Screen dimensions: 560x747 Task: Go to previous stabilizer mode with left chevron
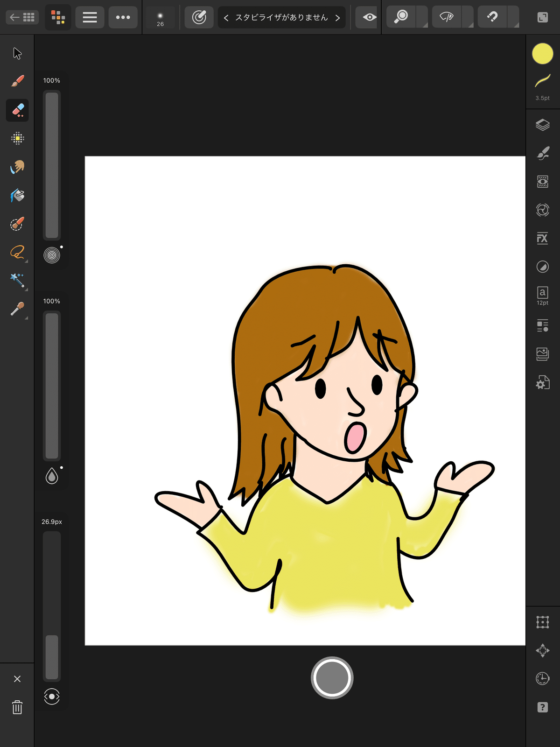pos(226,18)
